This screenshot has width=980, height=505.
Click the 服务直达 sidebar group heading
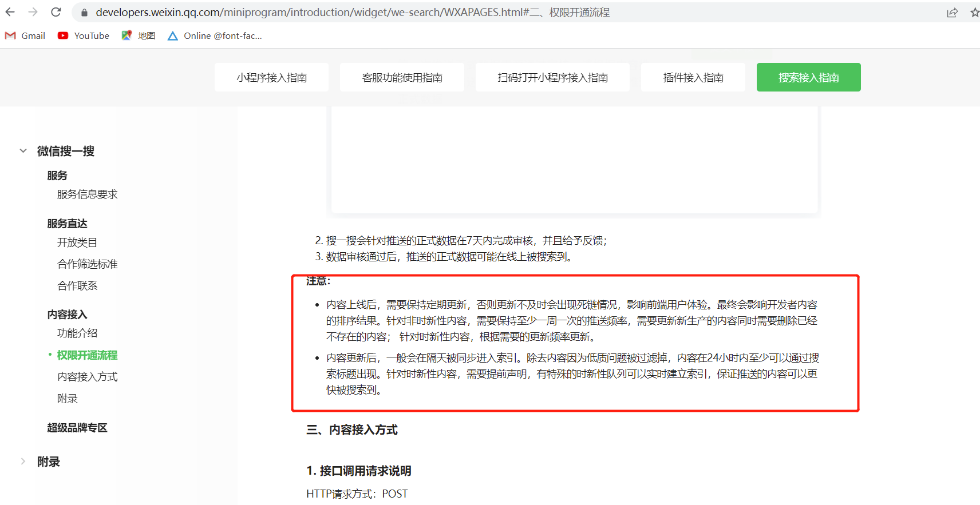point(67,224)
